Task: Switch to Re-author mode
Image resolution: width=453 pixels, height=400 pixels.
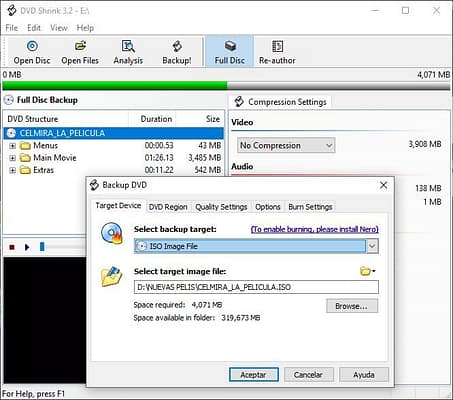Action: [x=277, y=52]
